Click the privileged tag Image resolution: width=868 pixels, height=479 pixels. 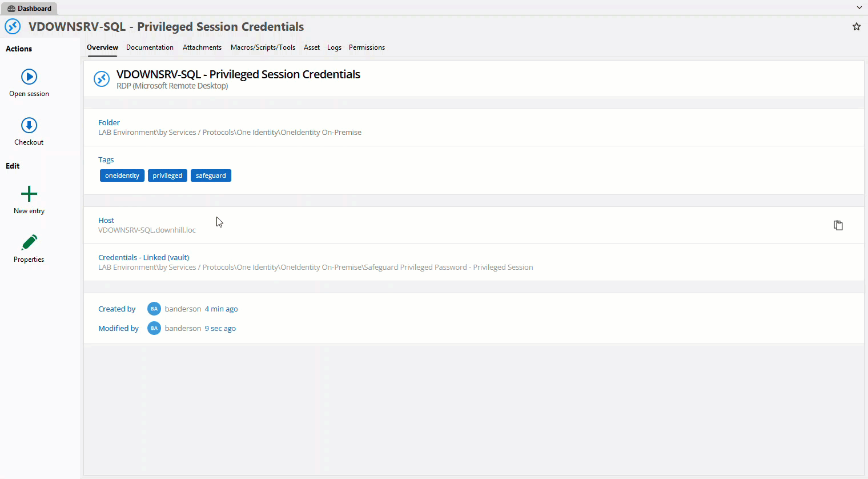[167, 175]
